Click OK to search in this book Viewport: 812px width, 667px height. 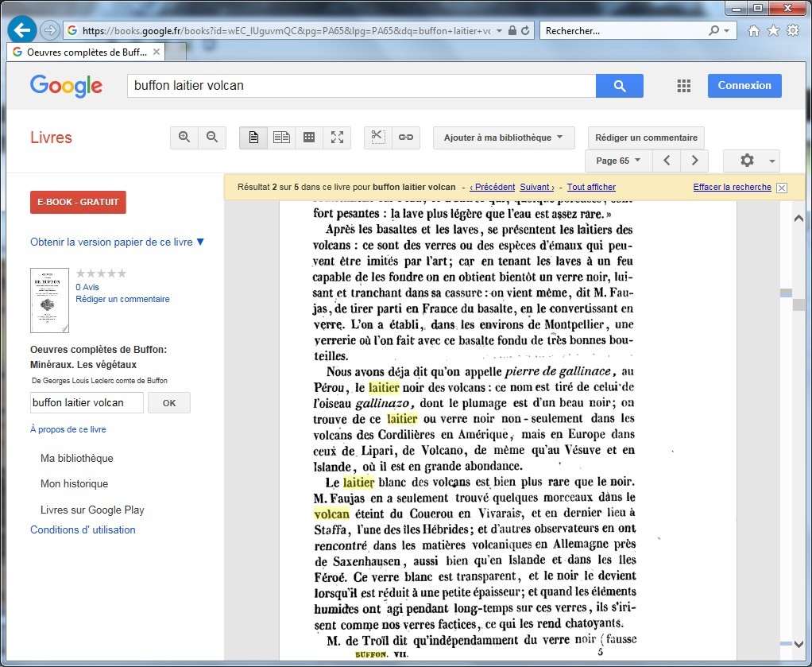coord(169,403)
